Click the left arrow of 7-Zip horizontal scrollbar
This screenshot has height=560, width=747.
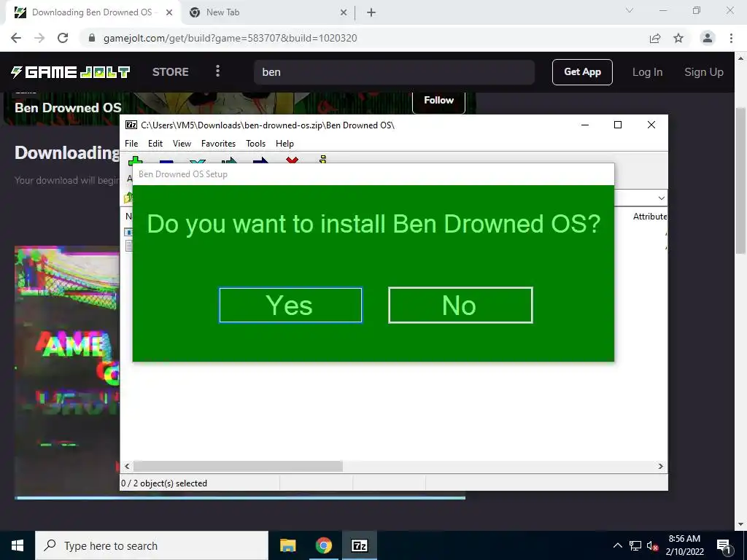pos(127,466)
